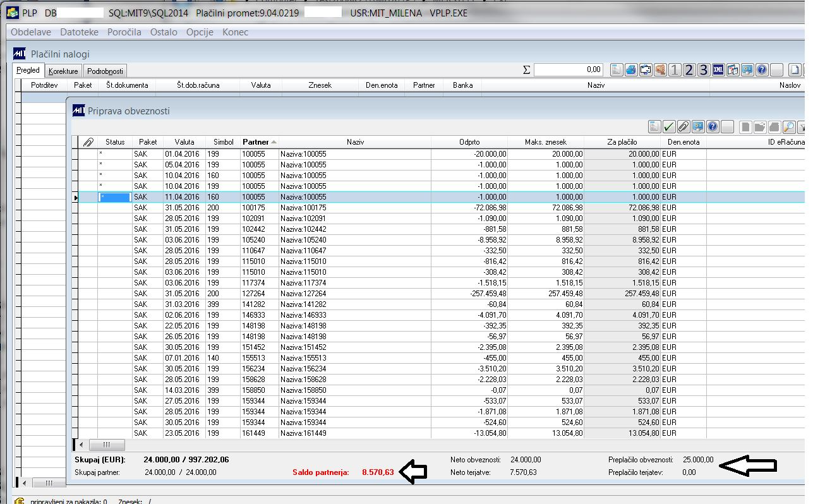The width and height of the screenshot is (813, 504).
Task: Click the Valuta column header in Priprava obveznosti
Action: 184,142
